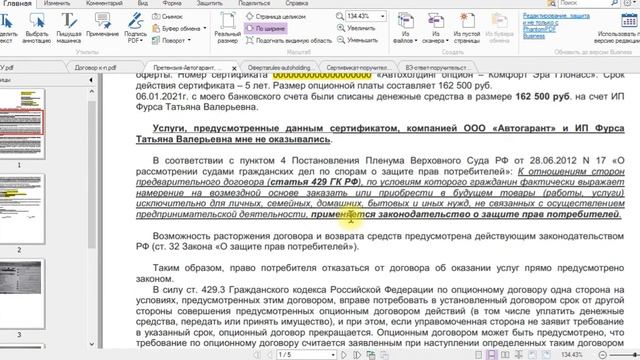Open the Поделиться ribbon tab
The image size is (640, 360).
[x=254, y=3]
